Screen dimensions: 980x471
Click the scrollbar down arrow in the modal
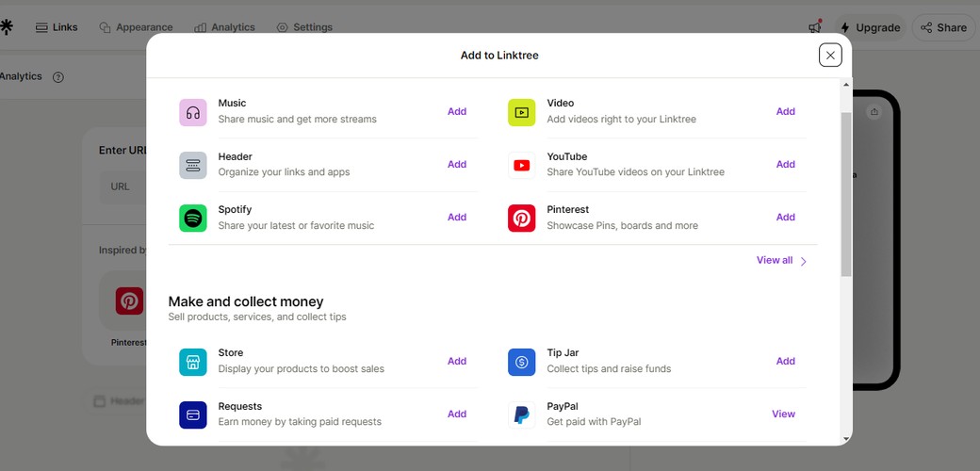point(846,439)
